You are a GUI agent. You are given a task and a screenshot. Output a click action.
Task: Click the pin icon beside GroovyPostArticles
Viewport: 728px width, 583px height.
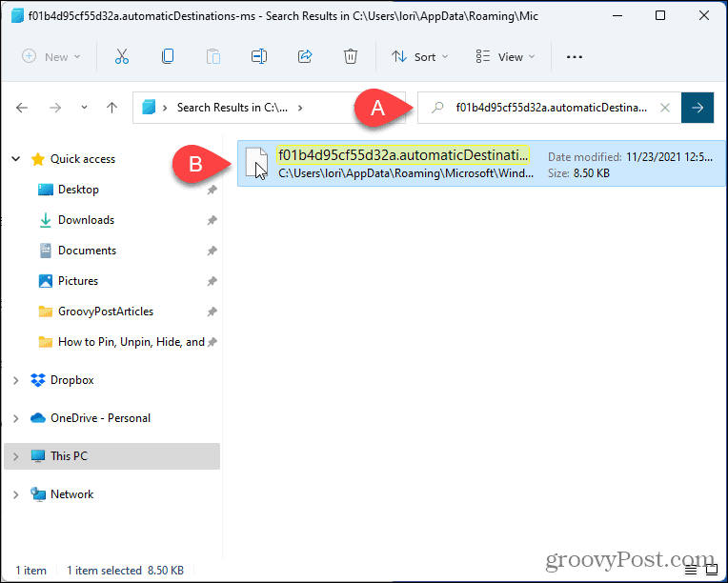(x=212, y=312)
